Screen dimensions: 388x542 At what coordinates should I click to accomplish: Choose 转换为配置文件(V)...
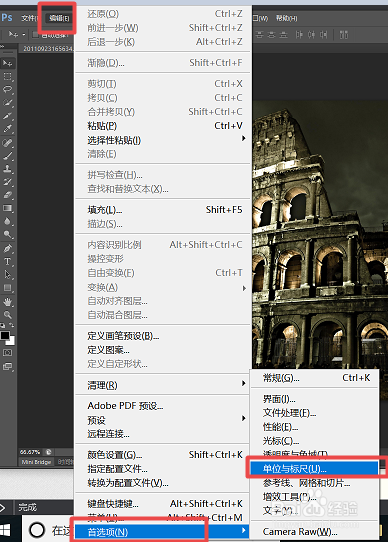click(163, 483)
